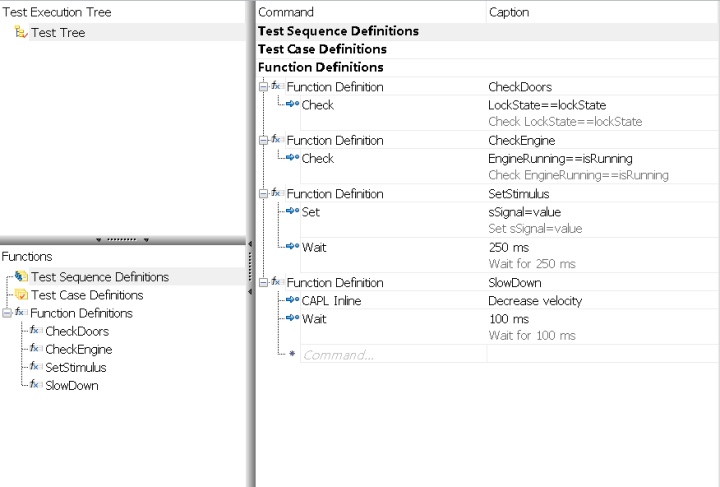Collapse the SlowDown Function Definition
Screen dimensions: 720x487
(263, 282)
